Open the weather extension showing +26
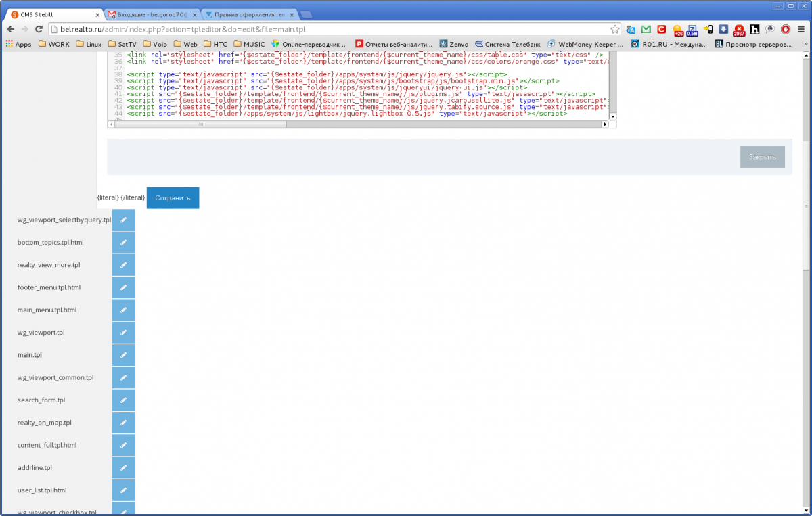Screen dimensions: 812x516 coord(677,30)
